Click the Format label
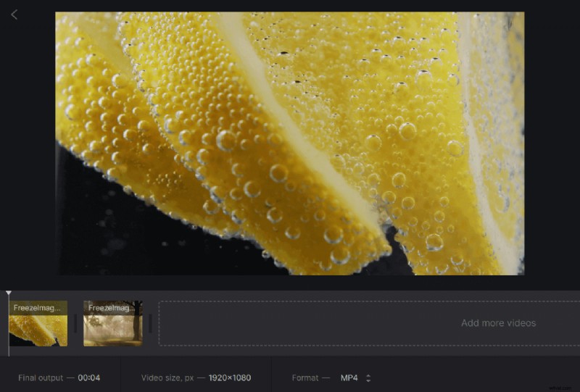 pyautogui.click(x=304, y=378)
